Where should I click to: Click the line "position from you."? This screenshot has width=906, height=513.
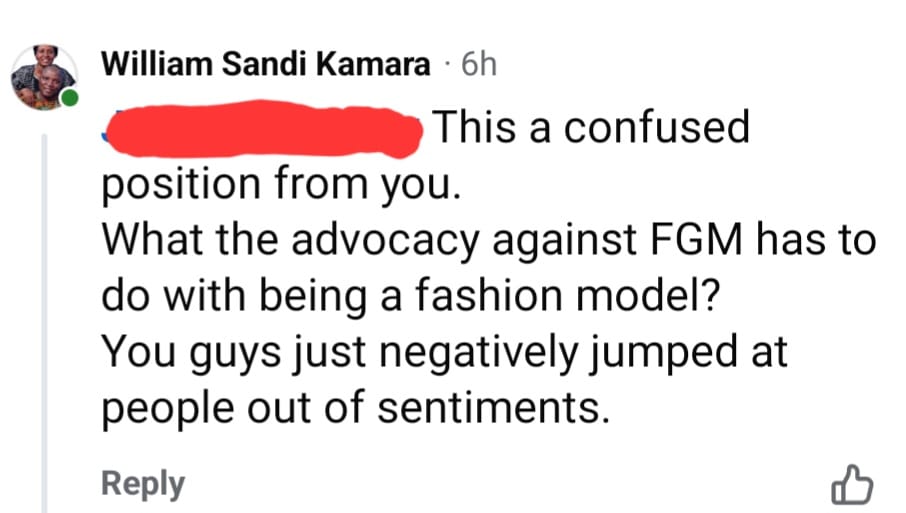280,185
